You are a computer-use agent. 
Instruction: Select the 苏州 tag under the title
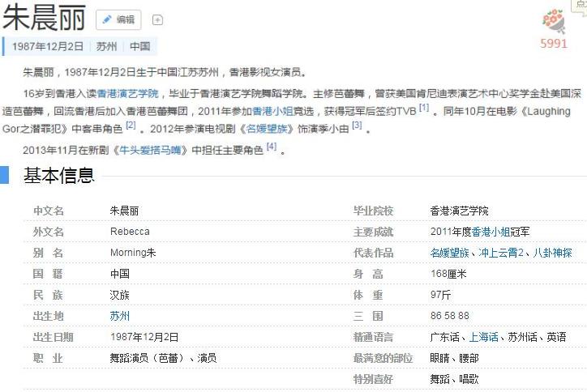(x=106, y=46)
